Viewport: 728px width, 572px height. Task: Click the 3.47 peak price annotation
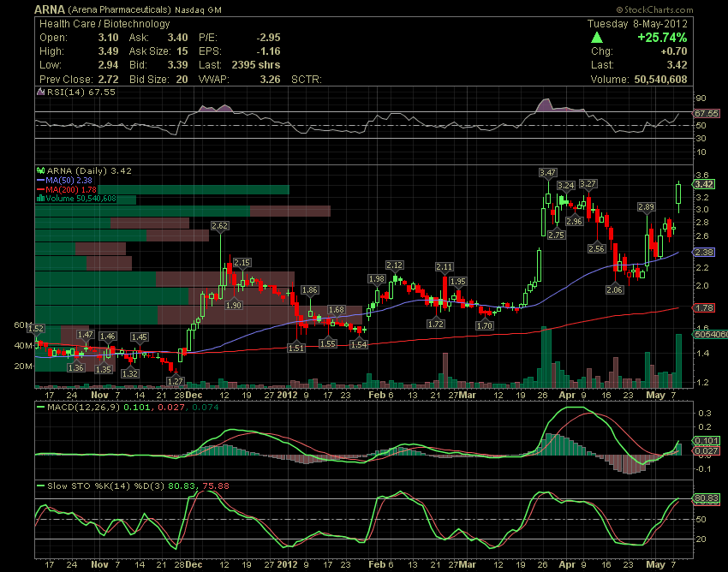547,173
